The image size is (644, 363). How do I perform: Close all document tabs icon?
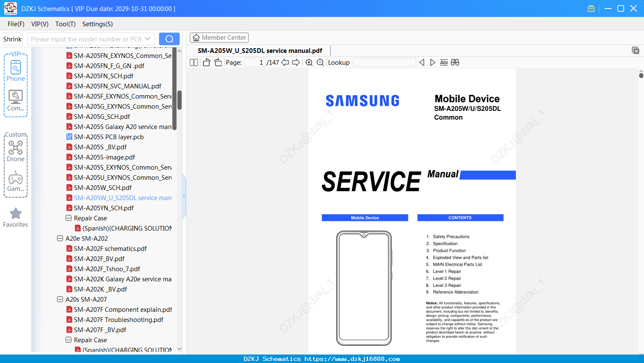pos(635,50)
